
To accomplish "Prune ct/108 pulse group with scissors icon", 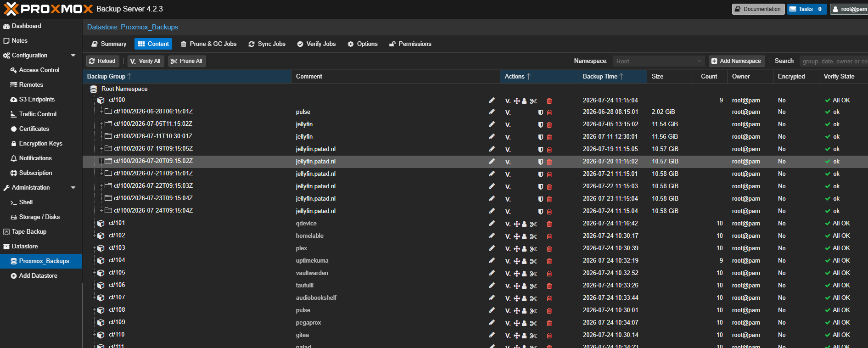I will pyautogui.click(x=533, y=311).
